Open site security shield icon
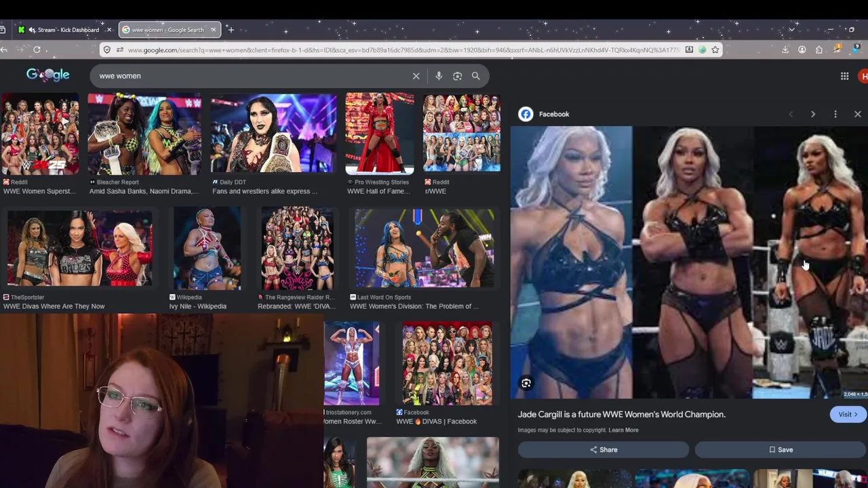Image resolution: width=868 pixels, height=488 pixels. (x=106, y=49)
